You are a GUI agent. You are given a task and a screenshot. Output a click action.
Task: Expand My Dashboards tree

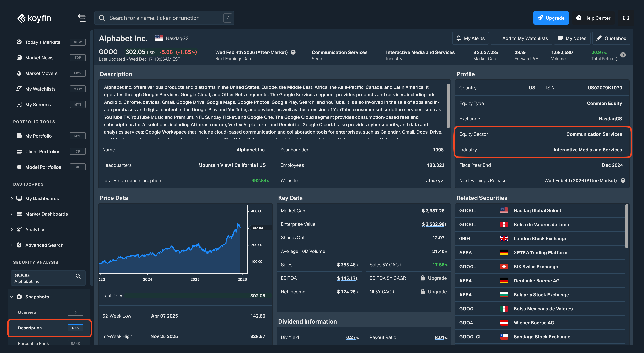point(12,198)
